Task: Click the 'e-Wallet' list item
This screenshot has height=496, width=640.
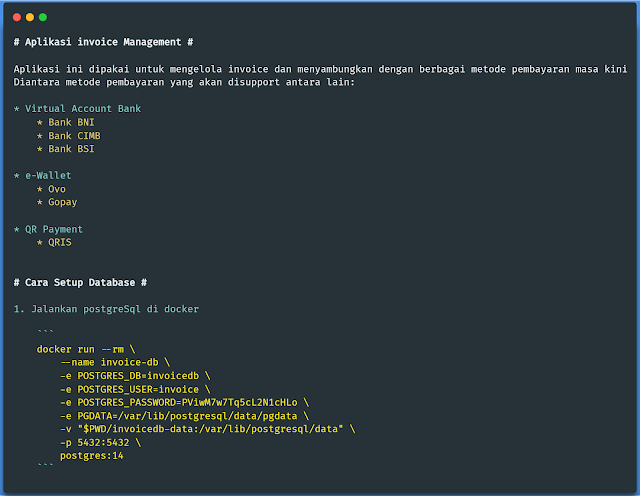Action: coord(42,176)
